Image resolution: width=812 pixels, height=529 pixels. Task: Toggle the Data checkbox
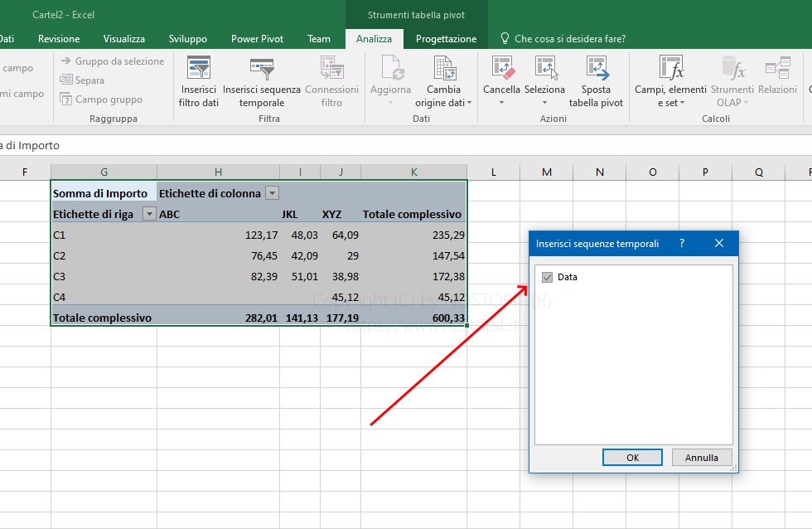coord(548,277)
